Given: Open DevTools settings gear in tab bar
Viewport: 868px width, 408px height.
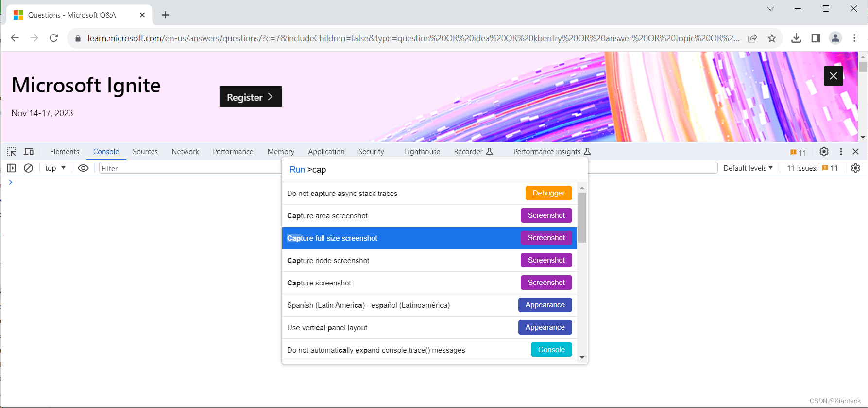Looking at the screenshot, I should pos(824,152).
